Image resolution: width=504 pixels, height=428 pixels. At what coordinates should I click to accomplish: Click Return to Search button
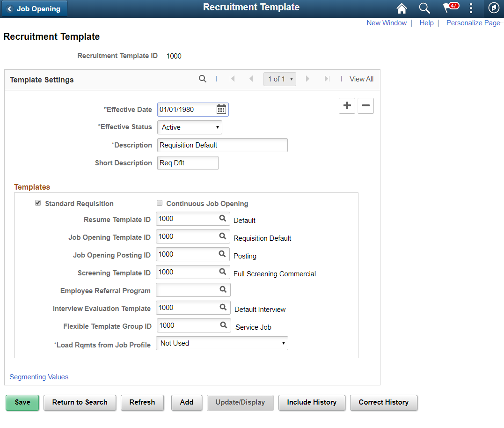(x=80, y=403)
